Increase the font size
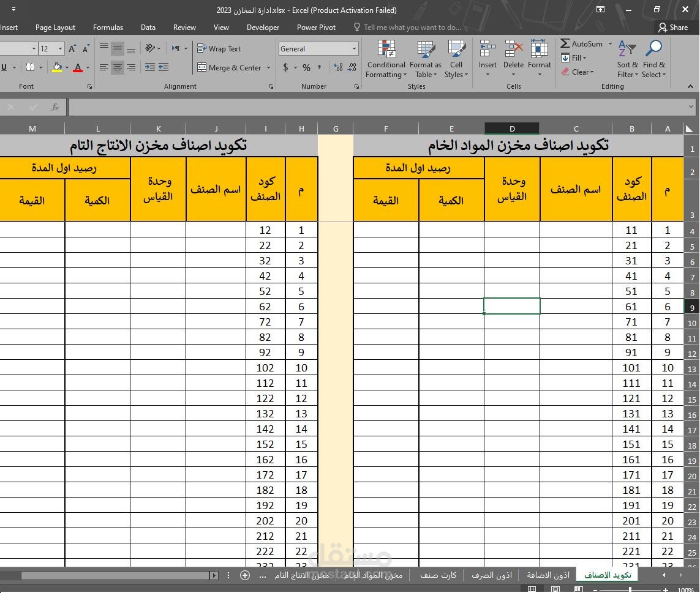The height and width of the screenshot is (593, 700). pyautogui.click(x=72, y=48)
